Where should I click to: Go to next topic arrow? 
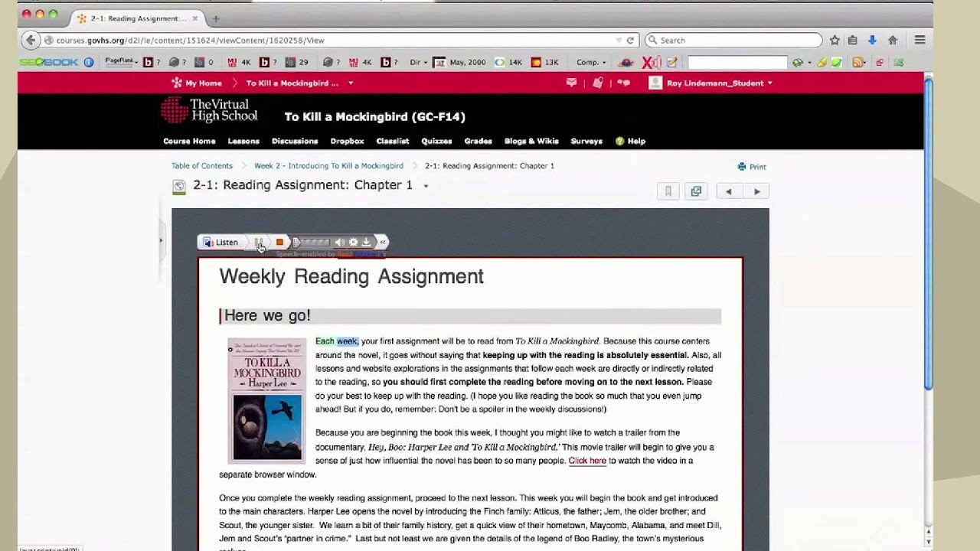pos(756,191)
